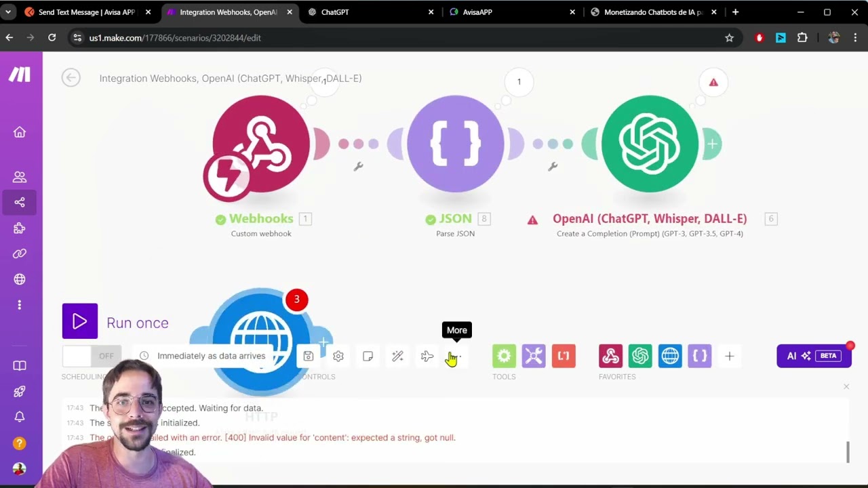The height and width of the screenshot is (488, 868).
Task: Save the scenario with disk icon
Action: (x=308, y=356)
